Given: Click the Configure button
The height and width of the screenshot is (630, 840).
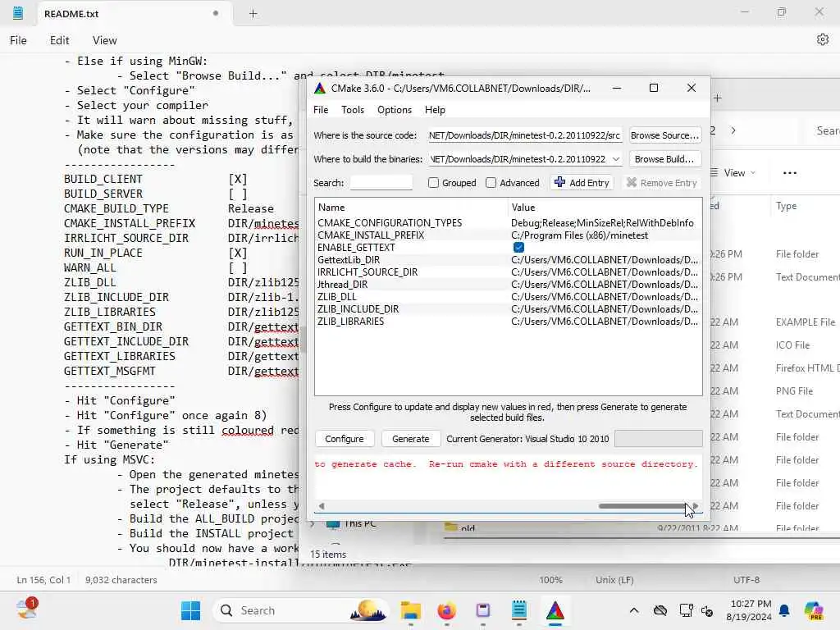Looking at the screenshot, I should click(344, 439).
